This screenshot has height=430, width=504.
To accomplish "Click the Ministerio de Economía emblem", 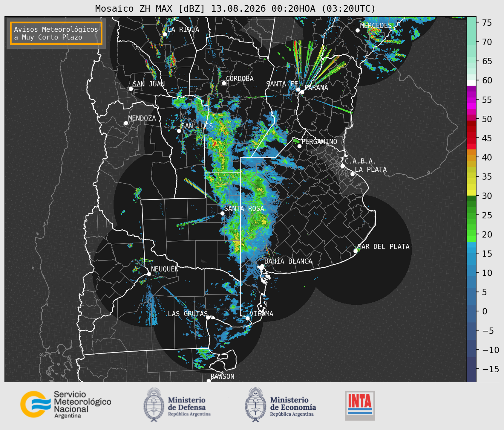I will click(255, 405).
